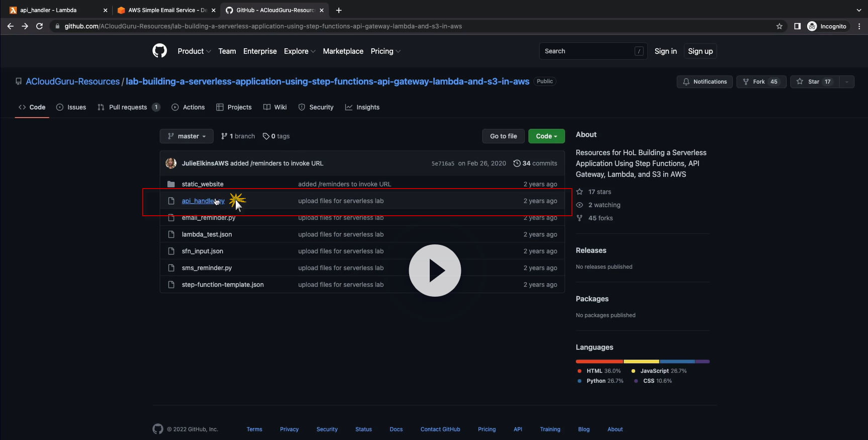Image resolution: width=868 pixels, height=440 pixels.
Task: Click the browser forward arrow
Action: [x=25, y=26]
